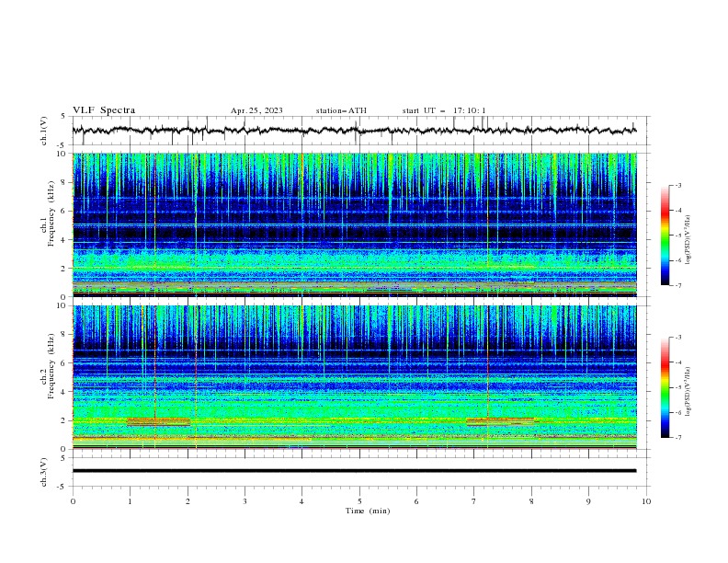Click the ch.2 spectrogram panel
This screenshot has width=728, height=563.
pos(355,377)
